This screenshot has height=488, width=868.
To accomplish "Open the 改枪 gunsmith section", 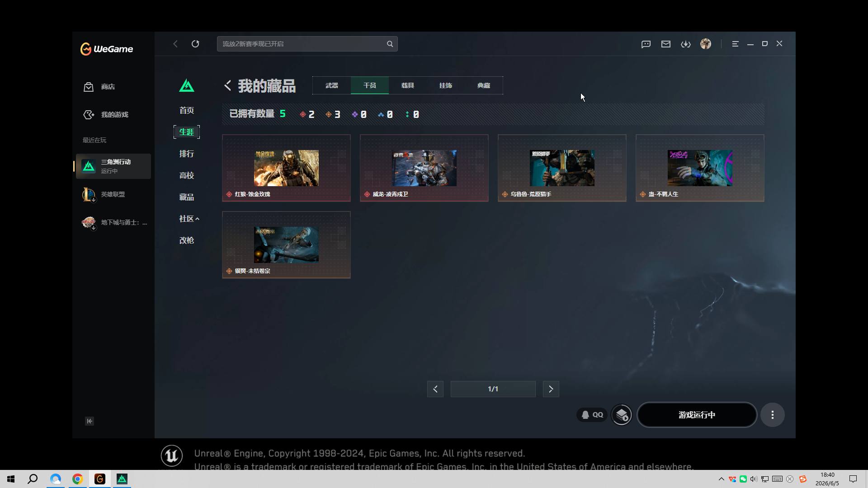I will click(187, 241).
